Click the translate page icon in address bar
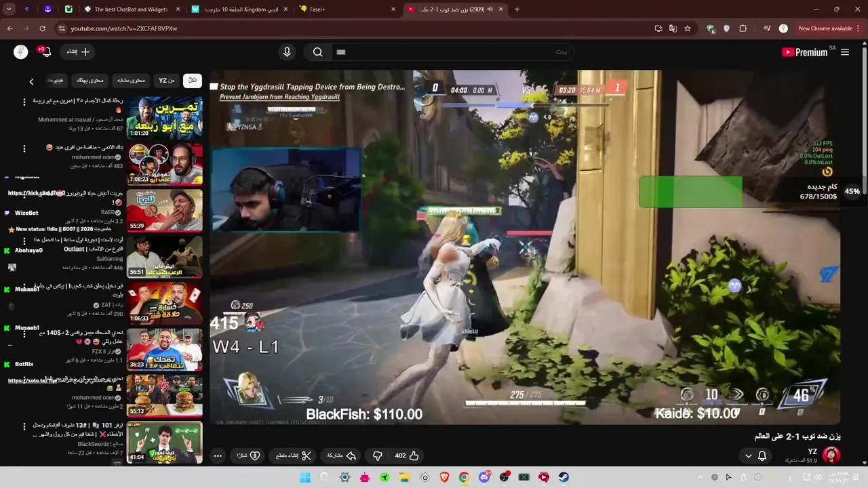The height and width of the screenshot is (488, 868). click(x=673, y=28)
